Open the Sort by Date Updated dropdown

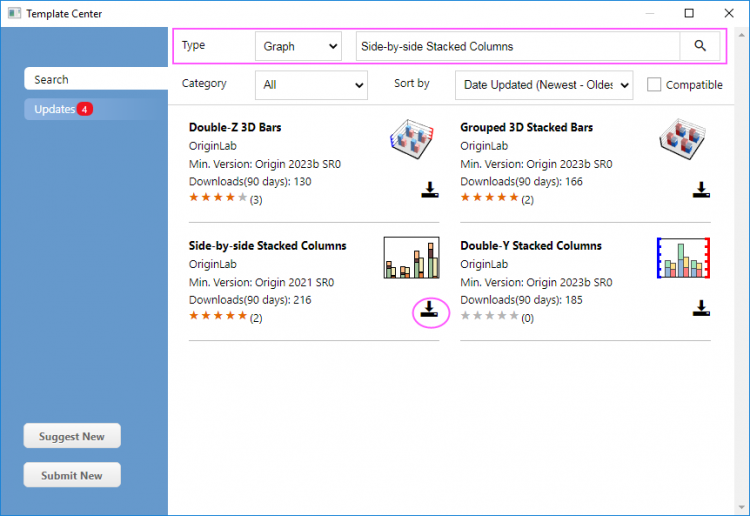[544, 85]
